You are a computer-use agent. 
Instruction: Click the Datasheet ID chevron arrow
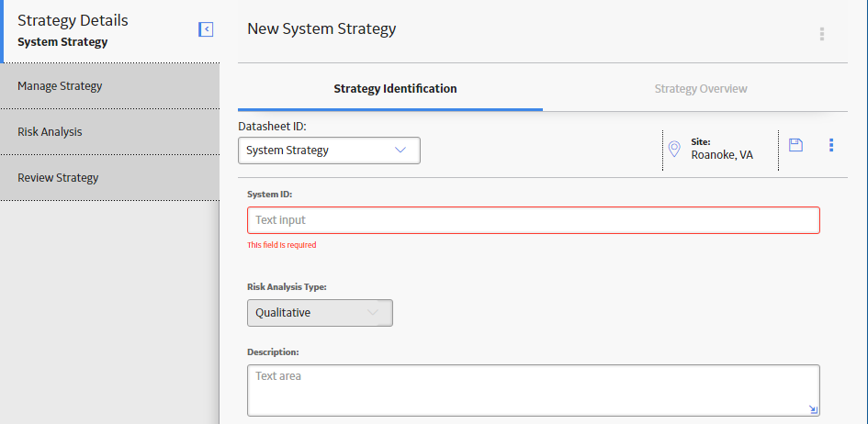coord(400,151)
